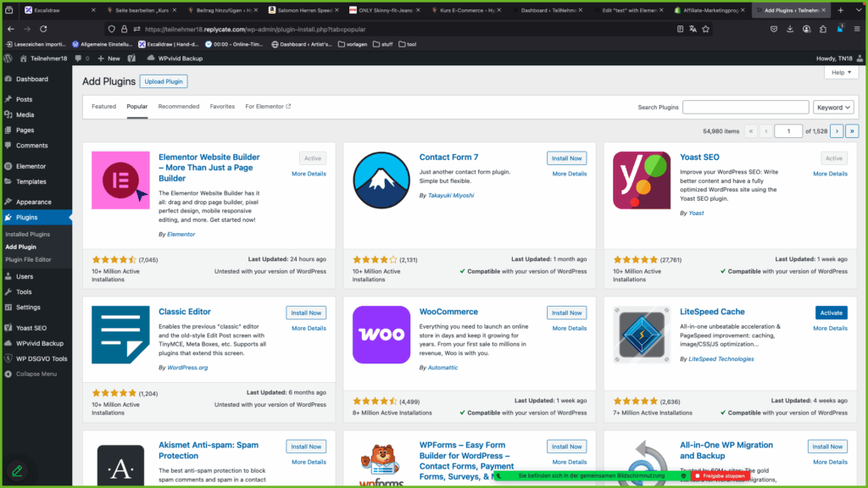Screen dimensions: 868x488
Task: Click the Contact Form 7 mountain icon
Action: pyautogui.click(x=381, y=180)
